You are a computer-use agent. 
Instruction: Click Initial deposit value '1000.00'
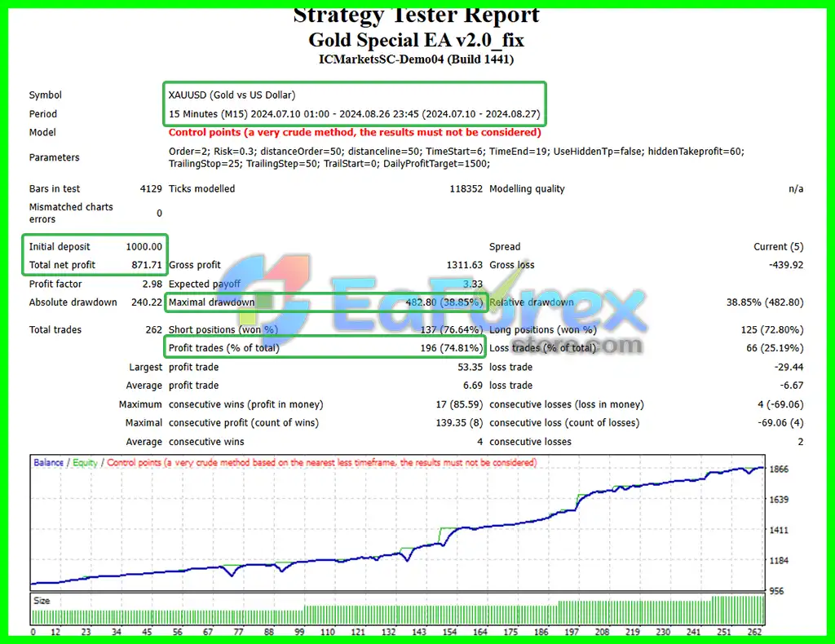tap(144, 246)
